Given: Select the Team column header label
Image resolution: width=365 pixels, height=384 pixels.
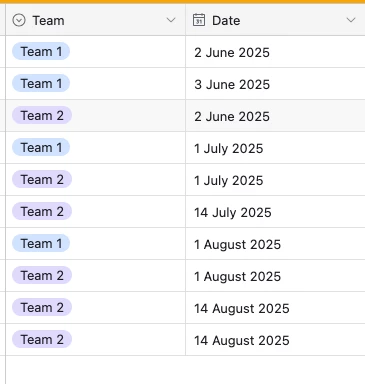Looking at the screenshot, I should (x=48, y=21).
